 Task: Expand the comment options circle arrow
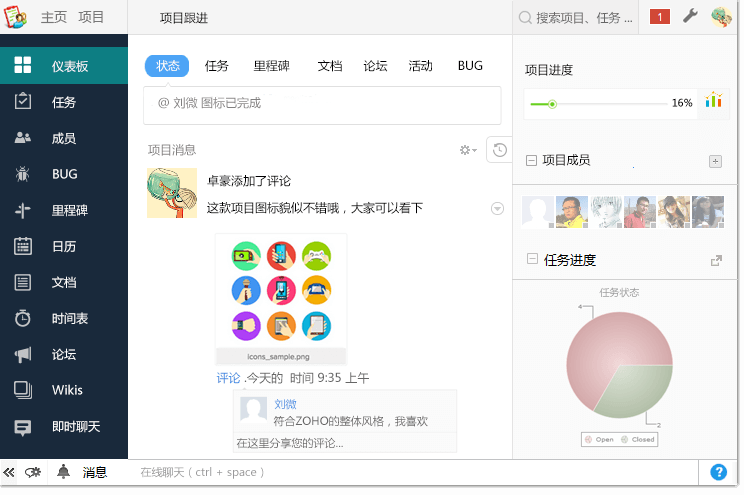pos(497,208)
